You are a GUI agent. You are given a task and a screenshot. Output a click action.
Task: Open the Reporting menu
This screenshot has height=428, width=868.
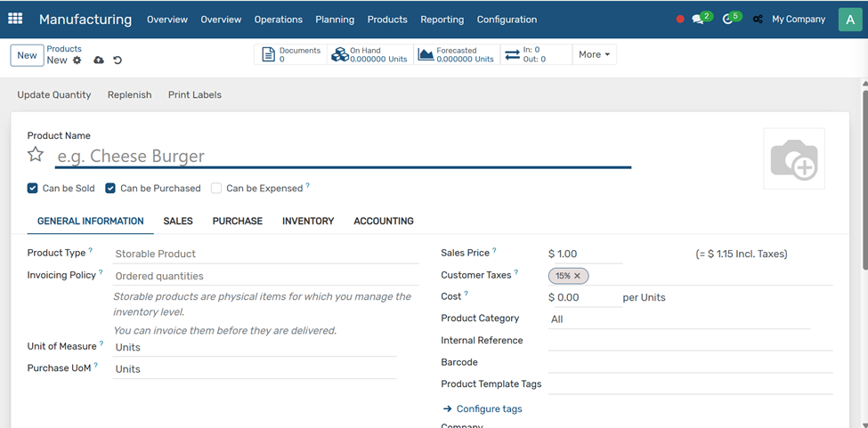tap(442, 20)
